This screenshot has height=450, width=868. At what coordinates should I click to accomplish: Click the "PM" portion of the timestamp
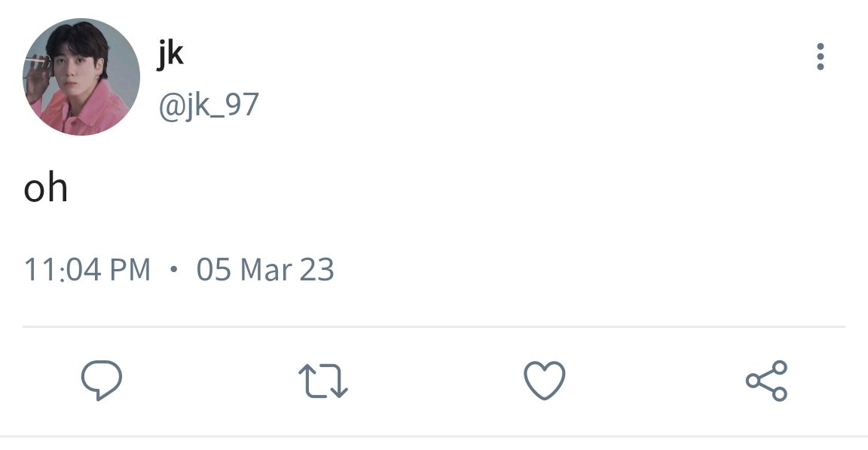tap(130, 270)
